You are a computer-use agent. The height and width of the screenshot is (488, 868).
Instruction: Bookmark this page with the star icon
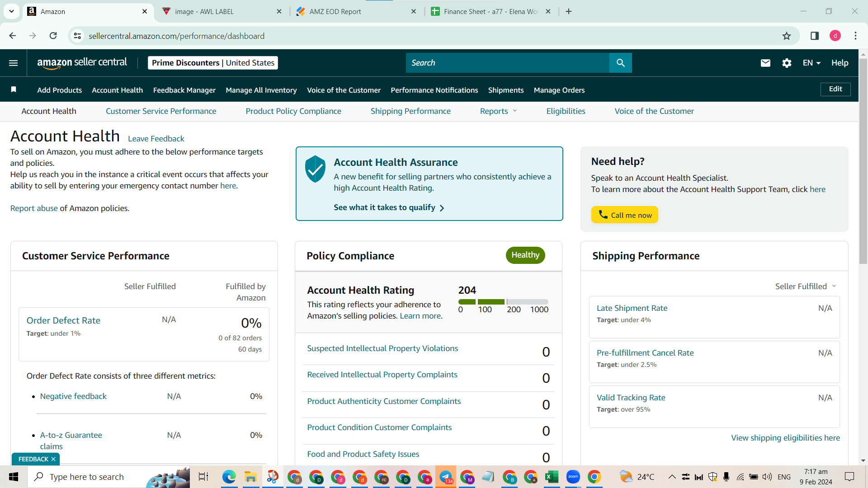click(787, 36)
